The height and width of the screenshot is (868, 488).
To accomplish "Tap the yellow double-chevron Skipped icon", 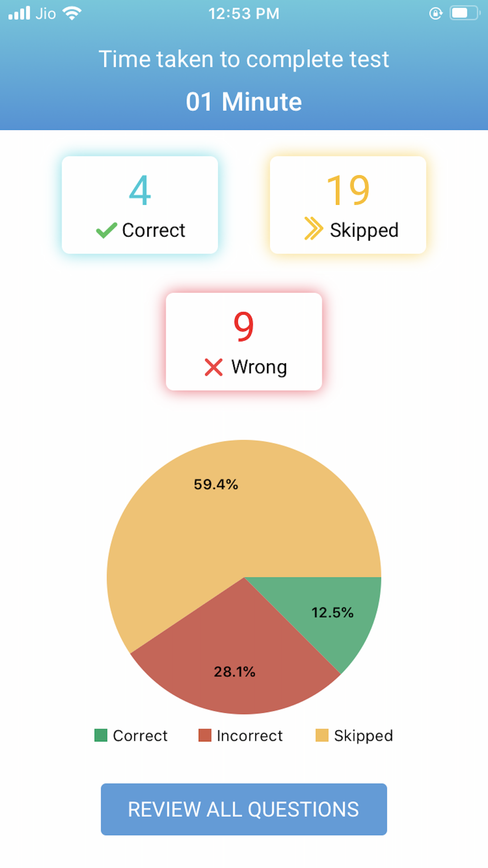I will pyautogui.click(x=313, y=228).
